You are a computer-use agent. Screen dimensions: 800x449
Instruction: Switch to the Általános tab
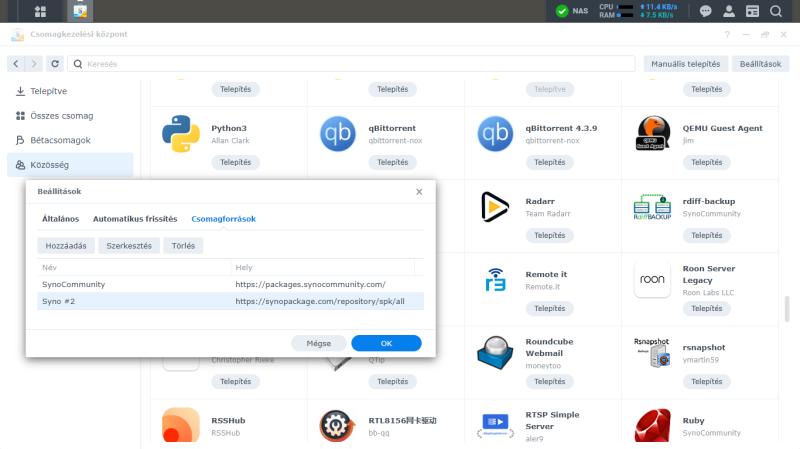pos(61,219)
